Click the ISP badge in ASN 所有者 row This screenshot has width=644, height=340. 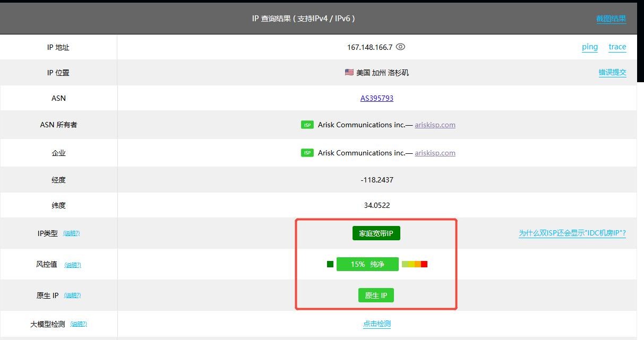(x=308, y=125)
